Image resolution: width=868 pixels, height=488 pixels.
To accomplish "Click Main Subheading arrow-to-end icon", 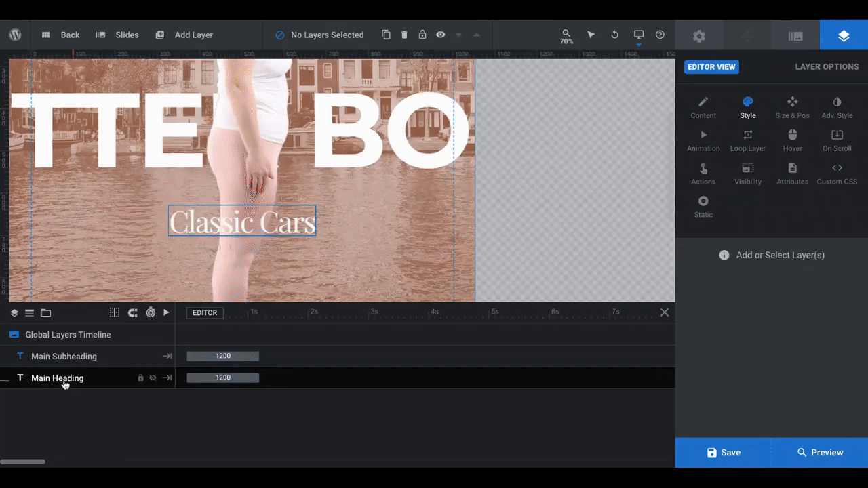I will click(x=167, y=357).
